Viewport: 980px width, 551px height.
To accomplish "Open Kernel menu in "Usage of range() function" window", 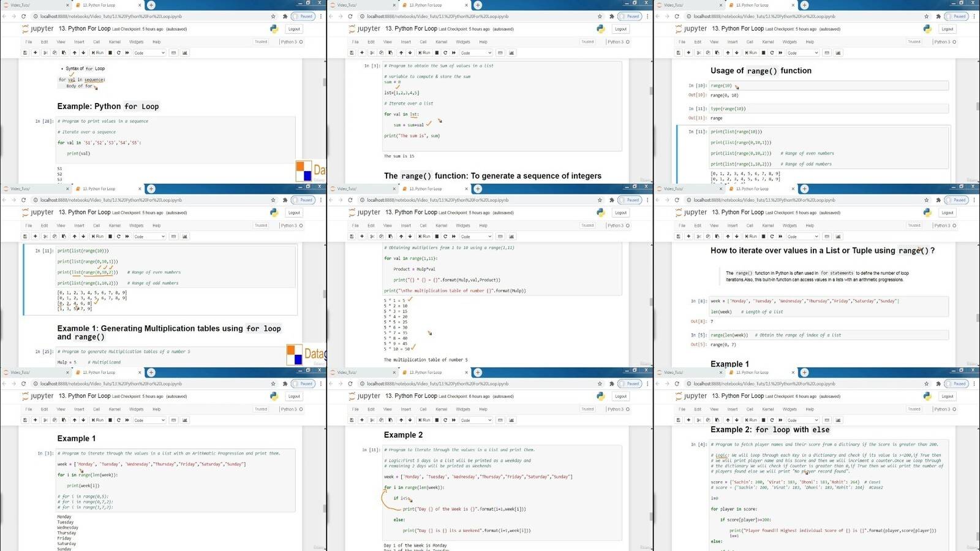I will tap(768, 42).
